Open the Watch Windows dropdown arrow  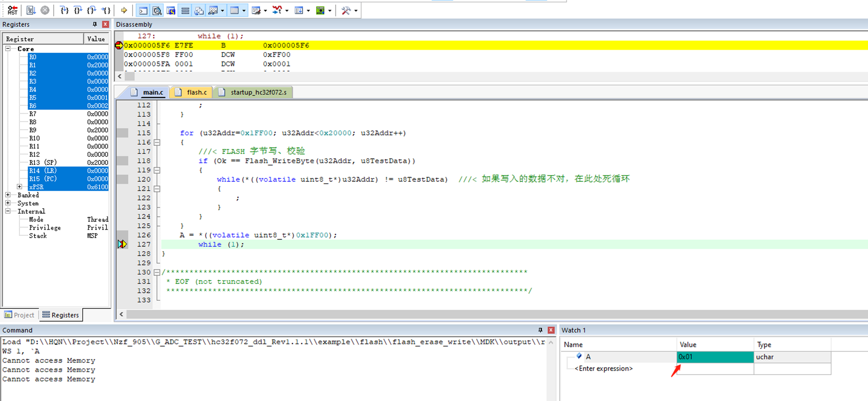pyautogui.click(x=222, y=11)
